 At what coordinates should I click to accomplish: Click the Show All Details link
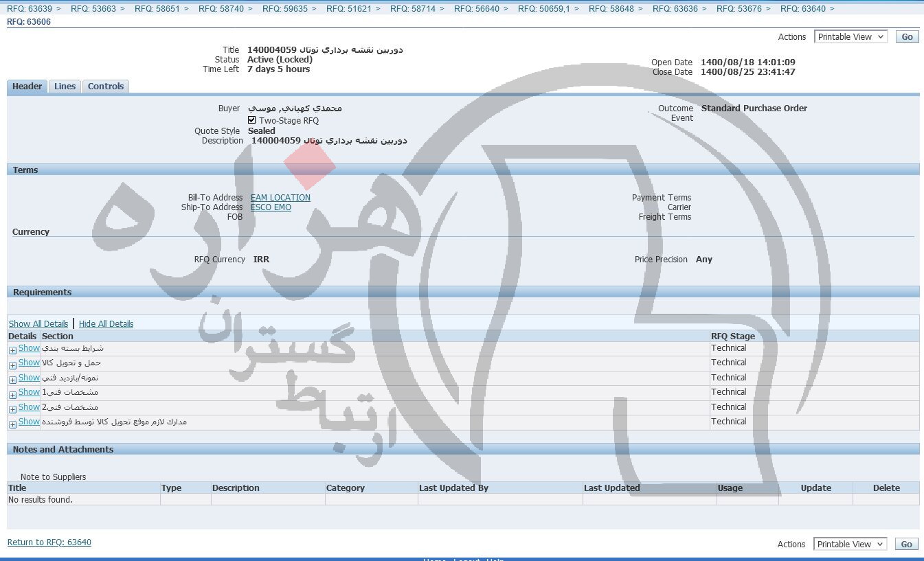pos(38,324)
